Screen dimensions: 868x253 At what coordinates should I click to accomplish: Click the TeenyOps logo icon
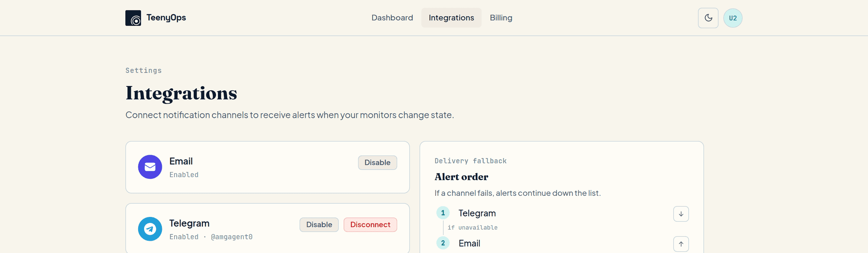(133, 18)
